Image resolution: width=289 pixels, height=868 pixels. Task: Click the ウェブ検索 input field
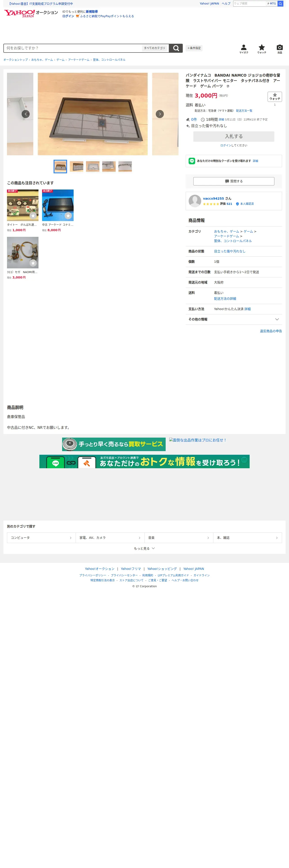249,4
